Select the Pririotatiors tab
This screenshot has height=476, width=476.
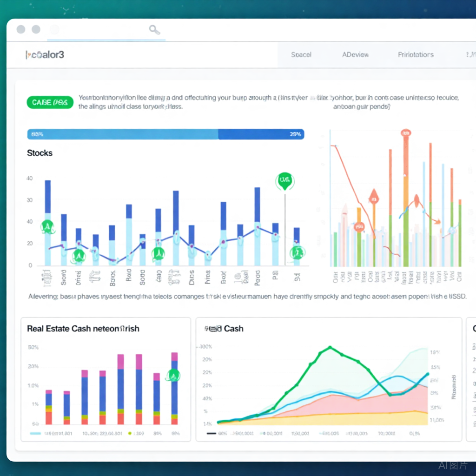click(x=415, y=55)
